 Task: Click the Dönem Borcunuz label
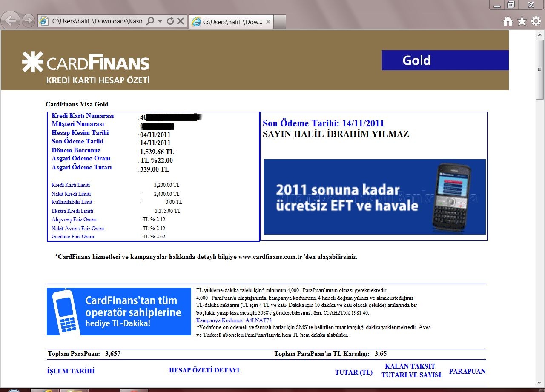click(x=76, y=150)
